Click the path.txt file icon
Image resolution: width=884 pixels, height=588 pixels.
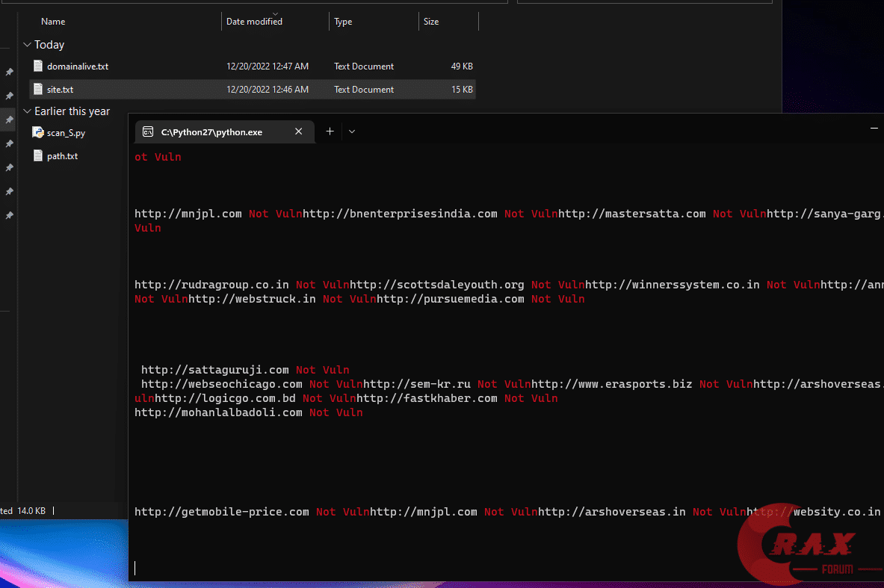click(38, 156)
